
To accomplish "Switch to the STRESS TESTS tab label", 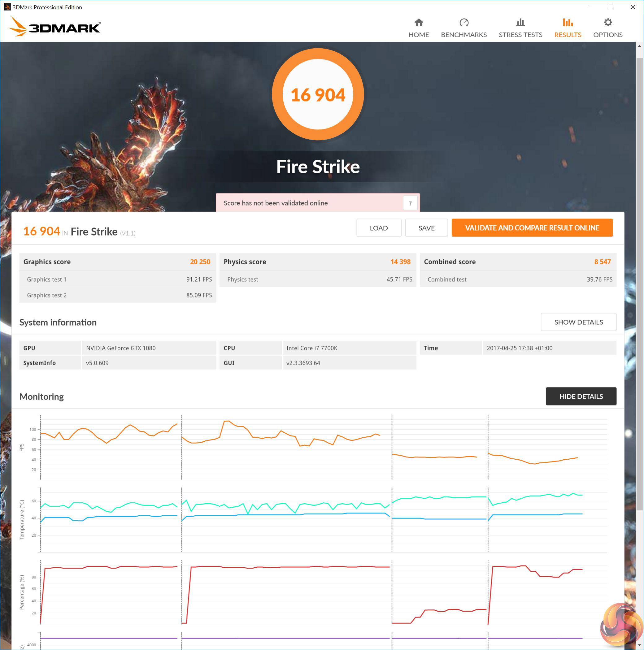I will point(520,35).
